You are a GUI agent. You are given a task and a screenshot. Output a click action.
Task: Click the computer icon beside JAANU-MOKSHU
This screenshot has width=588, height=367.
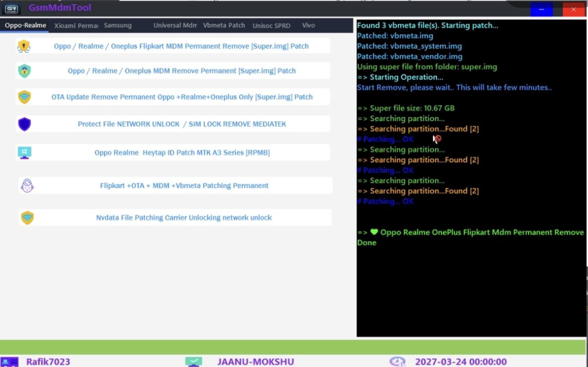tap(194, 362)
